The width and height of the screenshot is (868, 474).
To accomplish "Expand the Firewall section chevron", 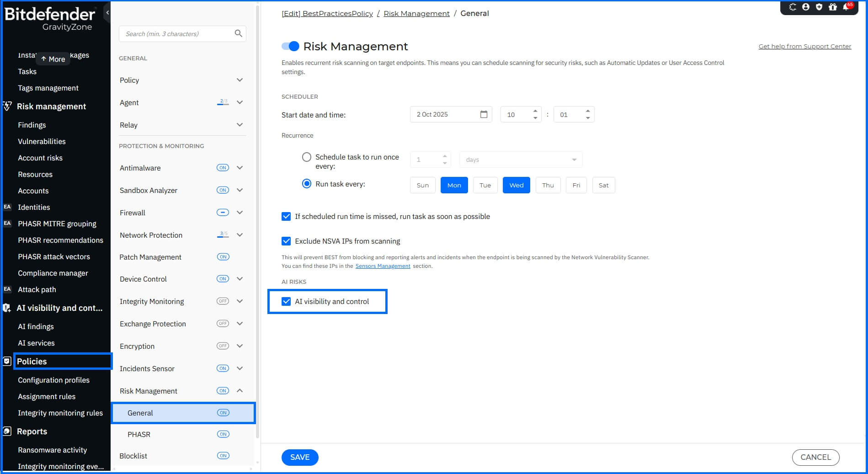I will coord(240,213).
